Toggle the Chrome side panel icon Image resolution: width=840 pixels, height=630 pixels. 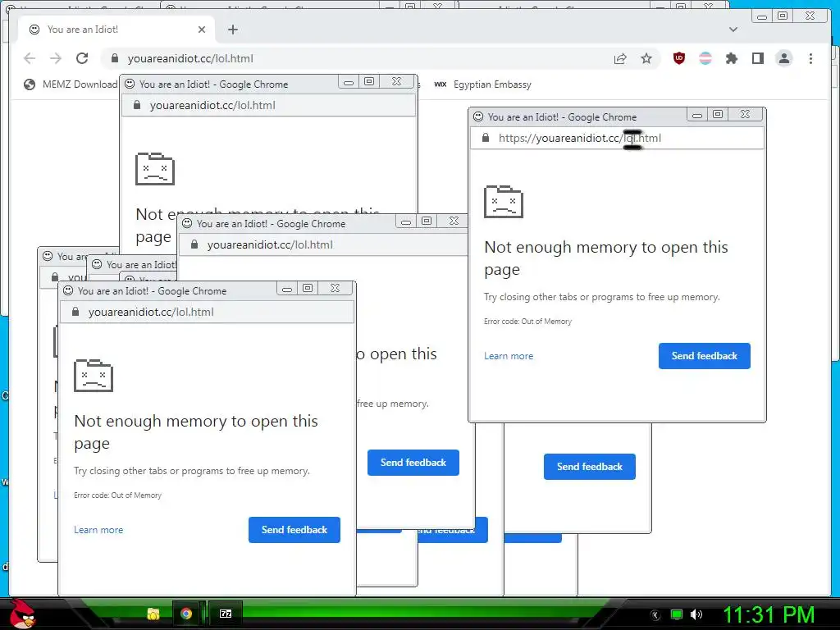pos(757,58)
